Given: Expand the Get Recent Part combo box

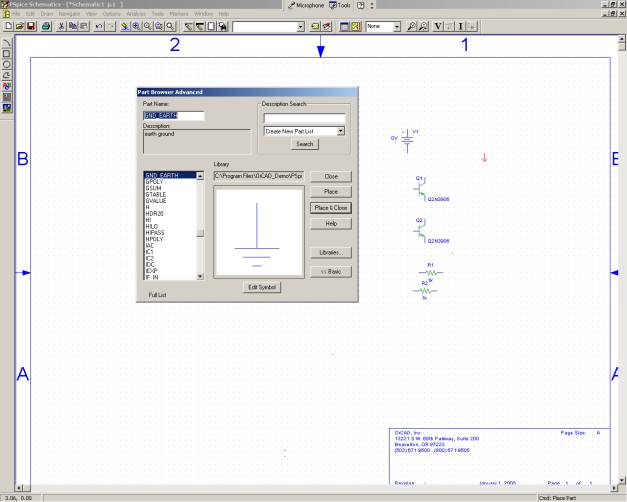Looking at the screenshot, I should click(x=300, y=25).
